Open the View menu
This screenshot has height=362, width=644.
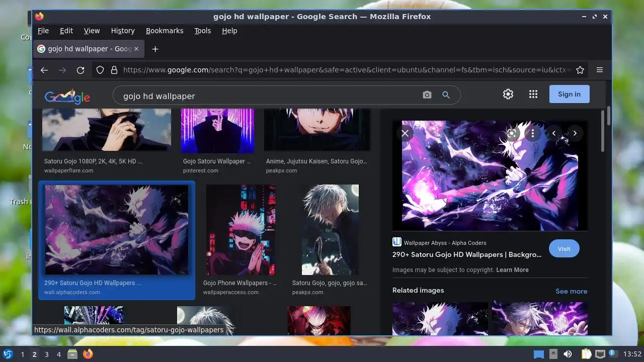pos(92,31)
